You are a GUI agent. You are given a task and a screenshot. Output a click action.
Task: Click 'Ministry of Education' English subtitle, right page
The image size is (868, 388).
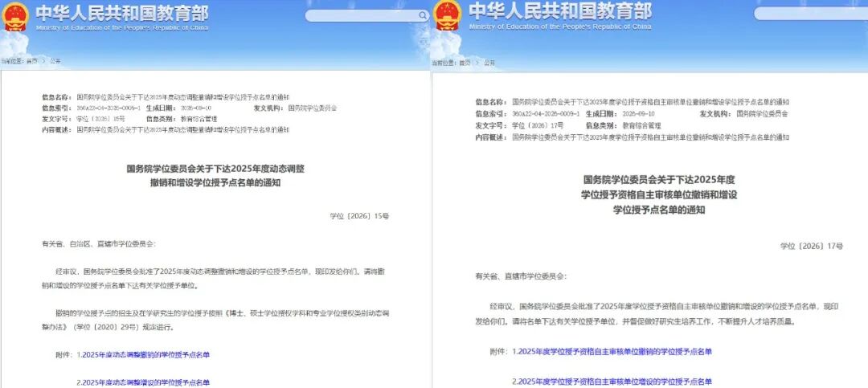click(559, 26)
